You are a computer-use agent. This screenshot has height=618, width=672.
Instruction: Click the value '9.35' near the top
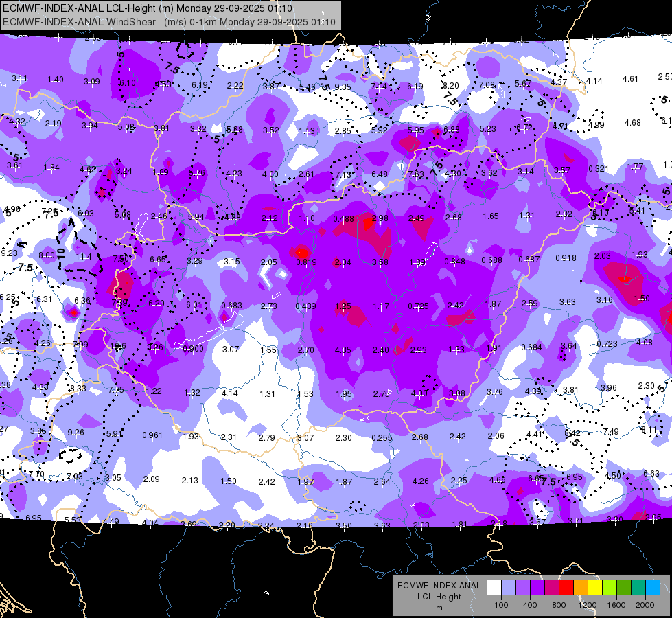pos(343,87)
